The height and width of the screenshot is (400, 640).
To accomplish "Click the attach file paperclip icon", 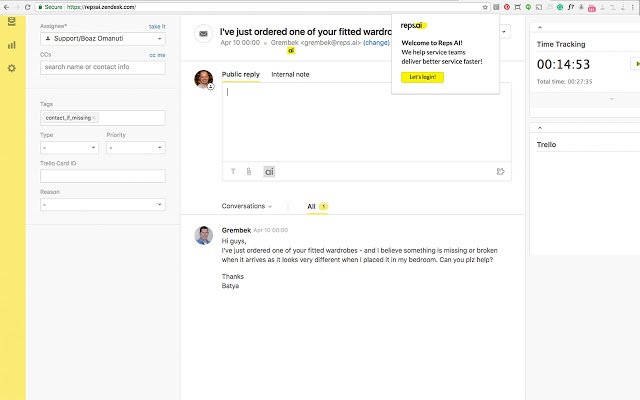I will 249,171.
